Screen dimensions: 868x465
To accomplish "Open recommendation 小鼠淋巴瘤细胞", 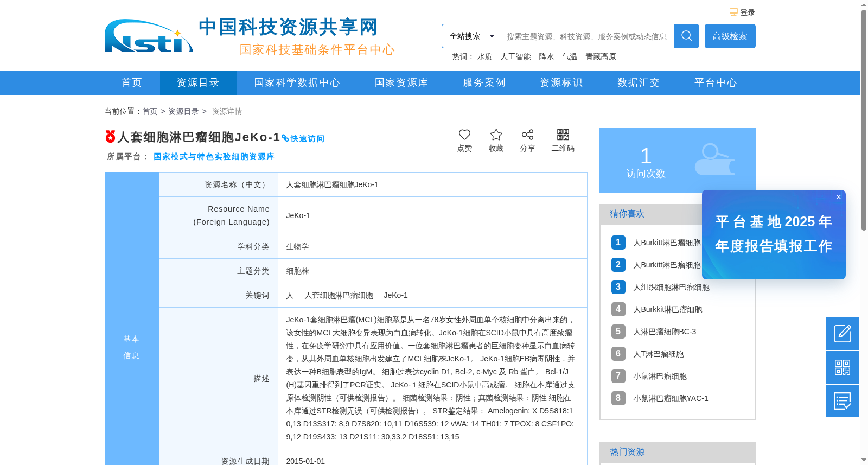I will pos(660,376).
